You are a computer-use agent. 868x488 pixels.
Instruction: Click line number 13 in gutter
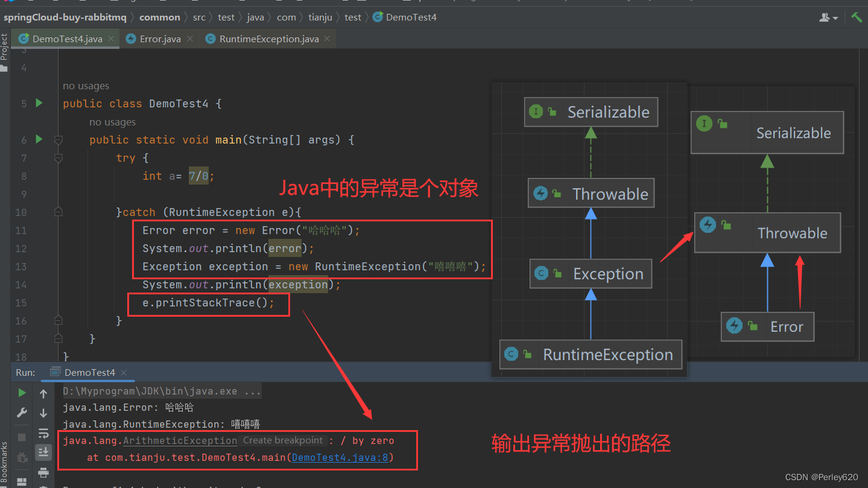(x=21, y=267)
